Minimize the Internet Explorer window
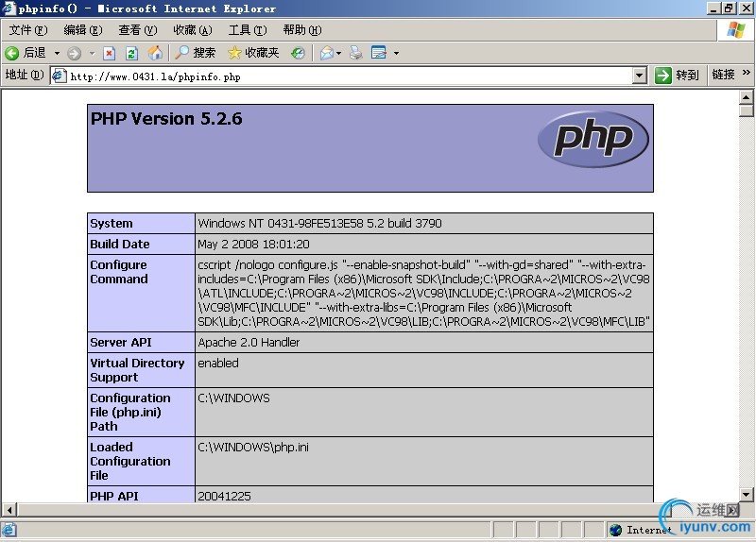This screenshot has height=542, width=756. (x=714, y=8)
